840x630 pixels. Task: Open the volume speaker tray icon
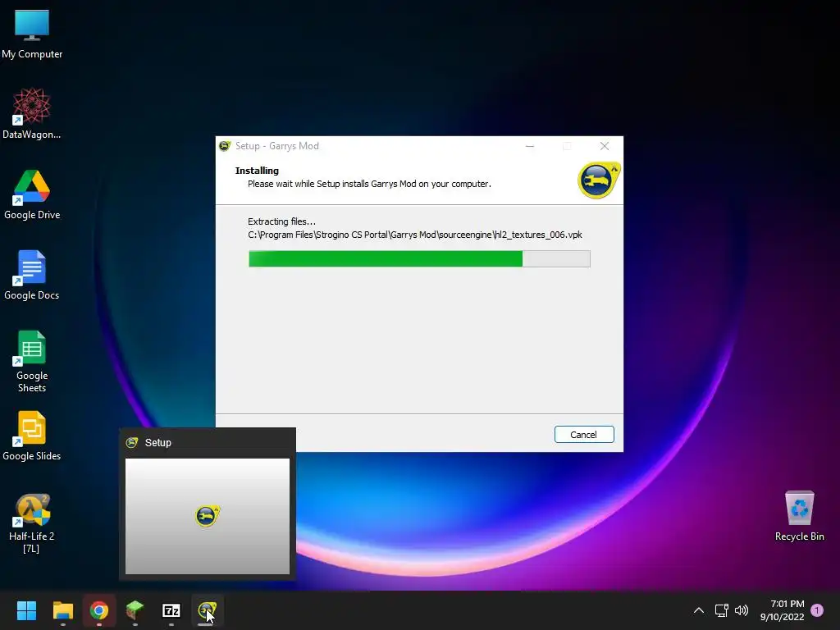742,610
